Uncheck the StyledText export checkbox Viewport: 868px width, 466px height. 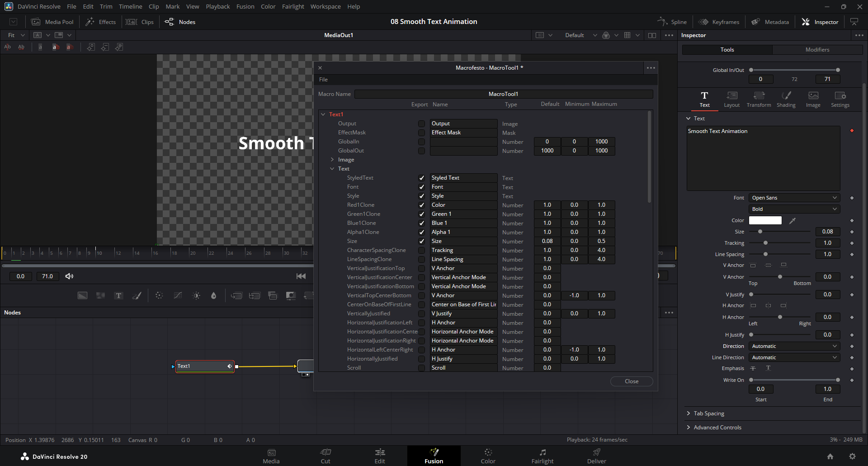421,178
